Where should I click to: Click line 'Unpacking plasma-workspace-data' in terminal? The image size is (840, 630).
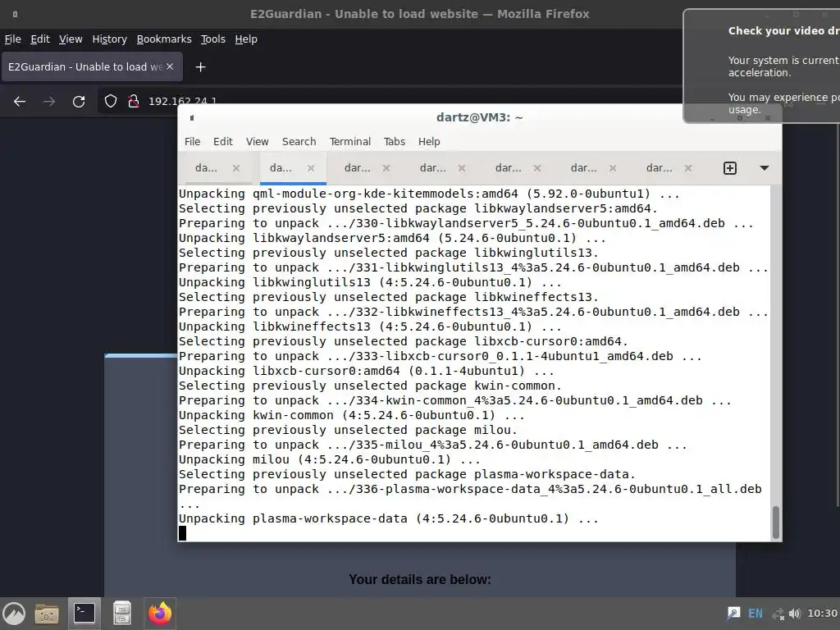click(388, 518)
